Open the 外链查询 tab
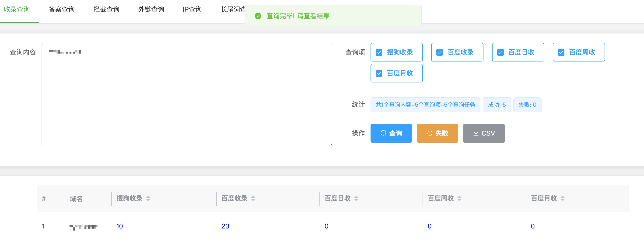 point(151,10)
